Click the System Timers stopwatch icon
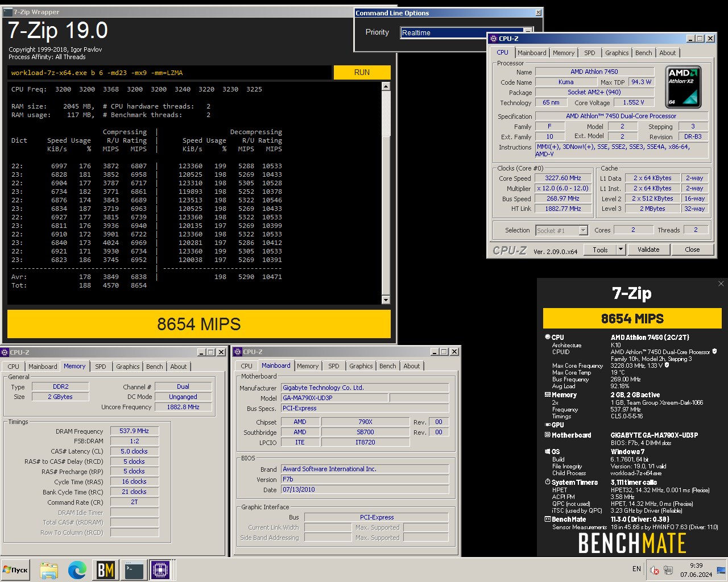The height and width of the screenshot is (582, 728). pos(548,482)
